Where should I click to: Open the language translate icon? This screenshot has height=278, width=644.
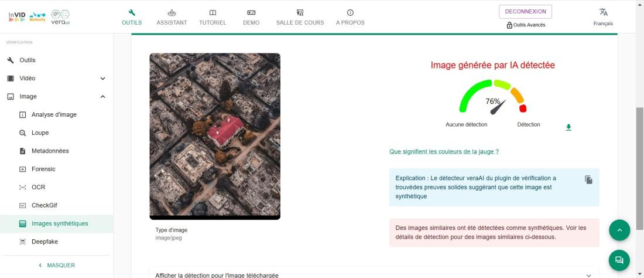coord(603,12)
